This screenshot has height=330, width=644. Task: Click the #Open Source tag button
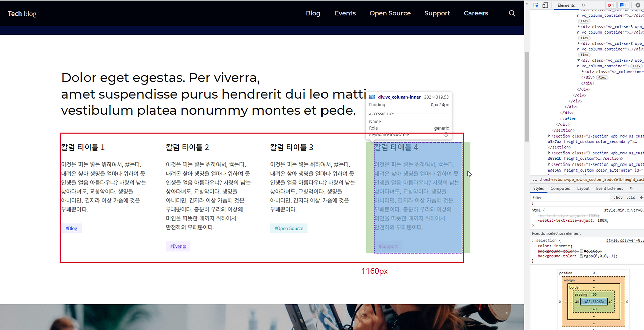pyautogui.click(x=289, y=228)
